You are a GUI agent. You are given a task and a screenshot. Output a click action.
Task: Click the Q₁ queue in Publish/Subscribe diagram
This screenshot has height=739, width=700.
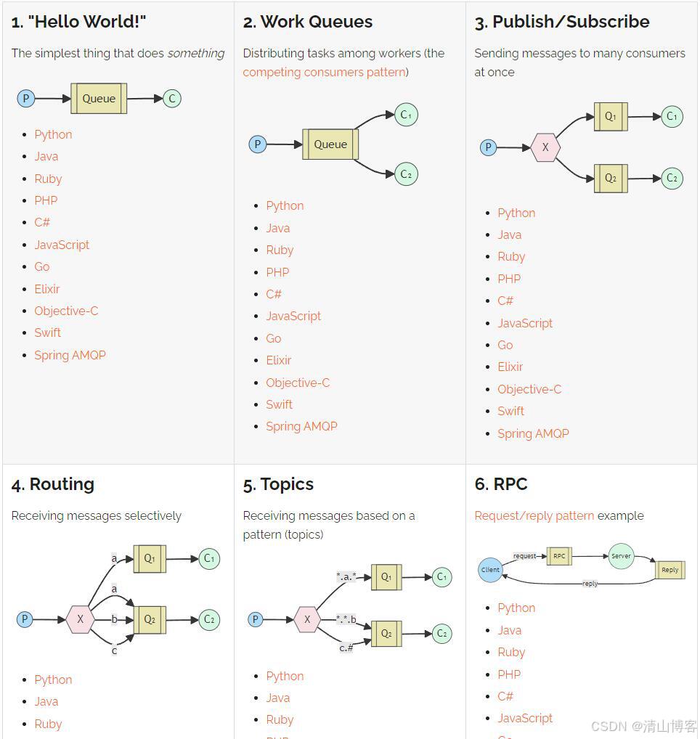[611, 116]
